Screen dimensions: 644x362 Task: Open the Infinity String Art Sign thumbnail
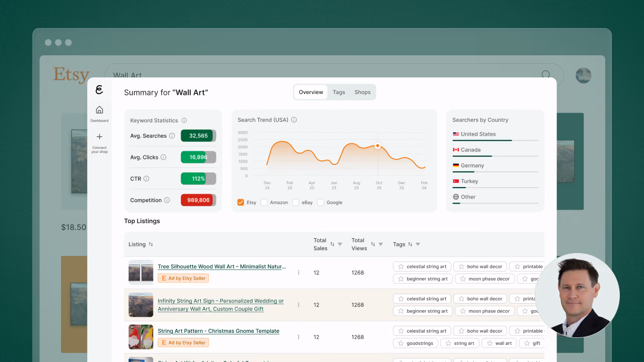(141, 305)
